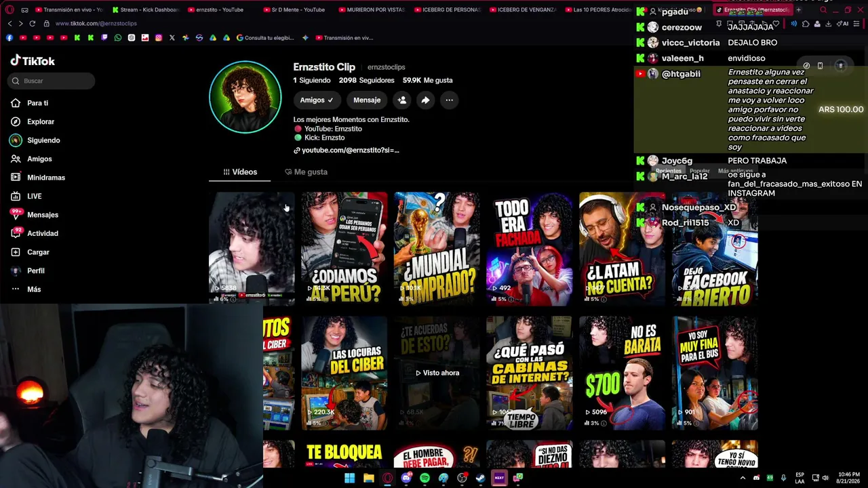
Task: Open '¿MUNDIAL COMPRADO?' video
Action: (x=437, y=249)
